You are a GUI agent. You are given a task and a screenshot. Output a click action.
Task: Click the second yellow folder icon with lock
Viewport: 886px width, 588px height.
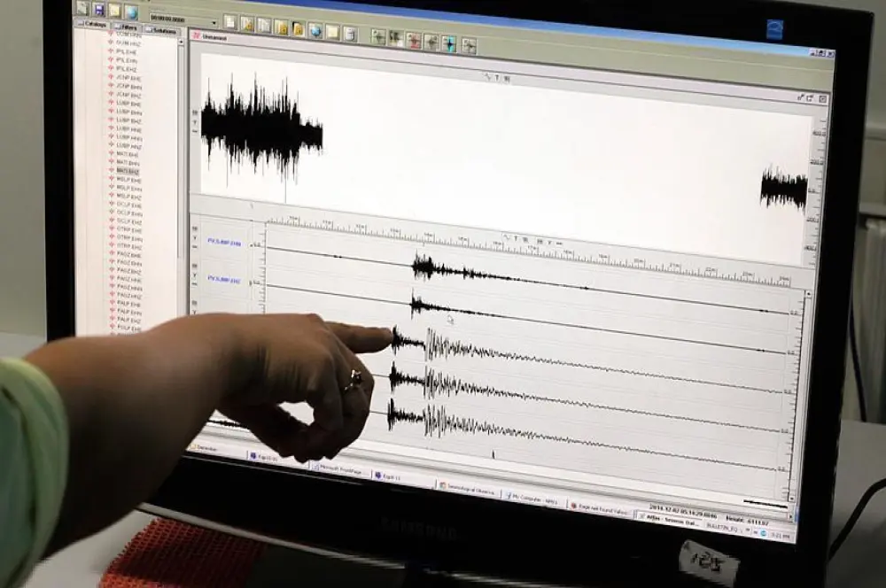tap(298, 29)
